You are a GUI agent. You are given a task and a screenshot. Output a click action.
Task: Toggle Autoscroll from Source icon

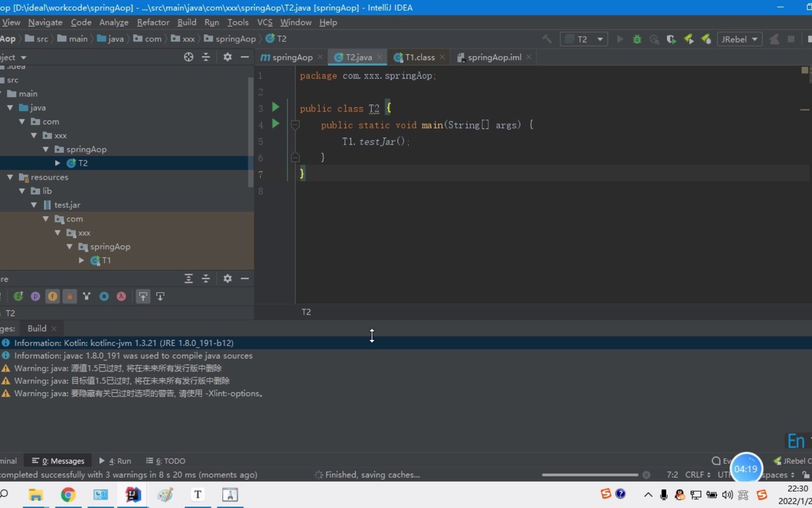[x=160, y=296]
